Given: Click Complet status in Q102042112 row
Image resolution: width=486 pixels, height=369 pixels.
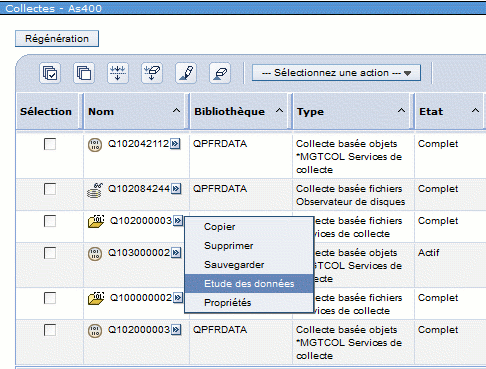Looking at the screenshot, I should (x=438, y=144).
